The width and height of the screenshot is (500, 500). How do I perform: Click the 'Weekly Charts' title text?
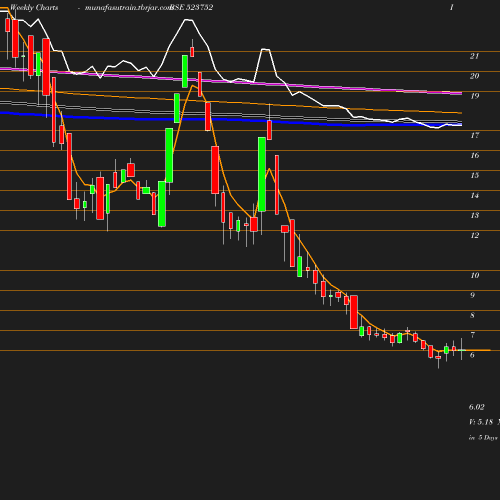[34, 7]
